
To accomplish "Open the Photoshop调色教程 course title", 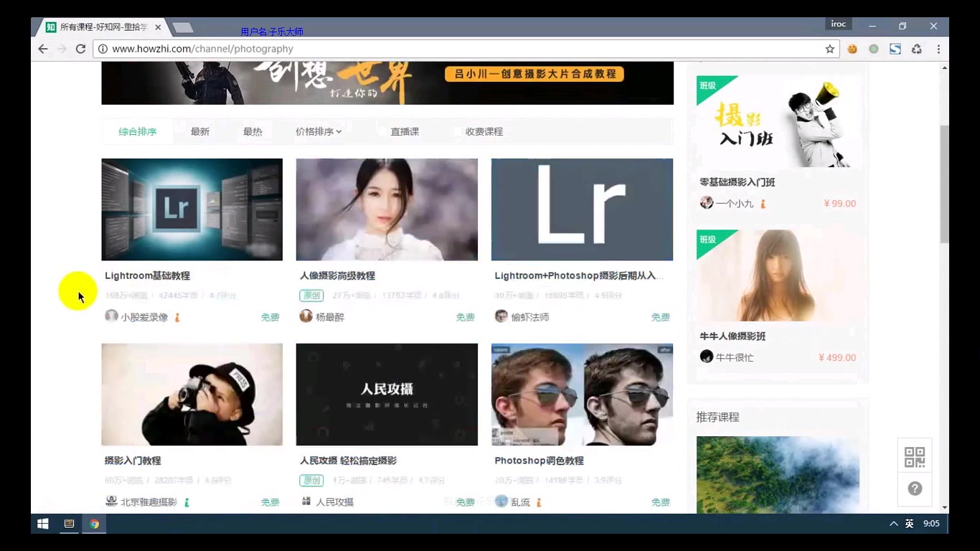I will 540,461.
